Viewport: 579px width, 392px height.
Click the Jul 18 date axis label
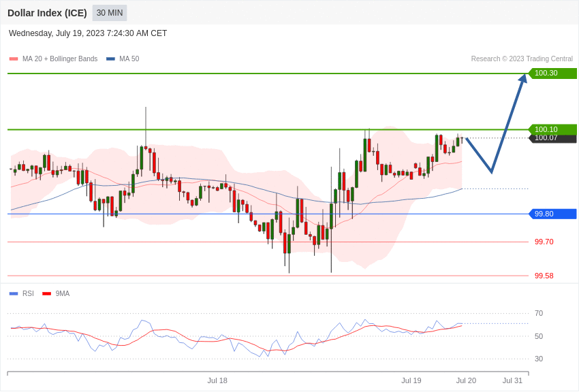click(x=217, y=380)
